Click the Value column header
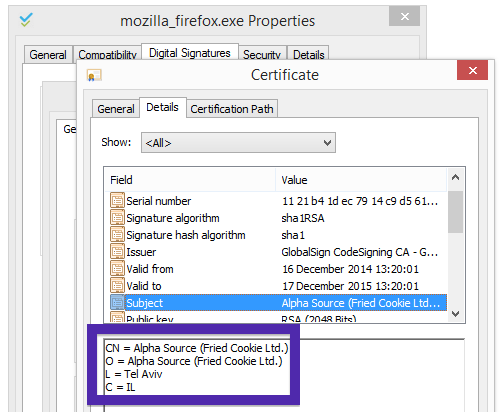Image resolution: width=504 pixels, height=412 pixels. (361, 180)
